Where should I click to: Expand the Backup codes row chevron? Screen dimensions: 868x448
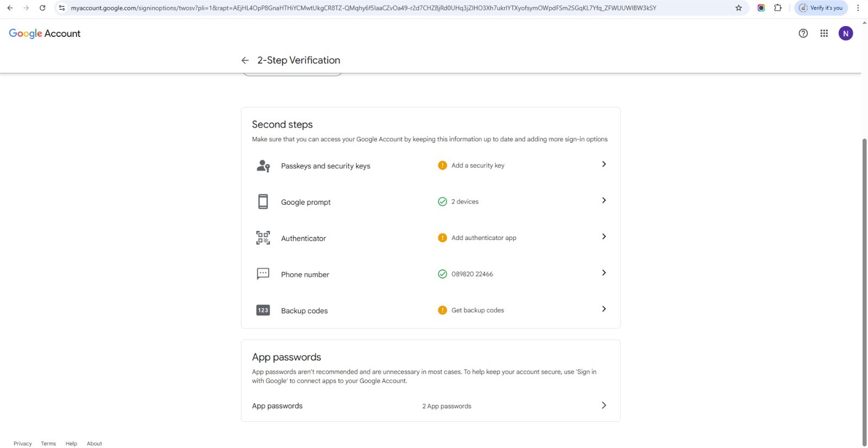pyautogui.click(x=604, y=309)
